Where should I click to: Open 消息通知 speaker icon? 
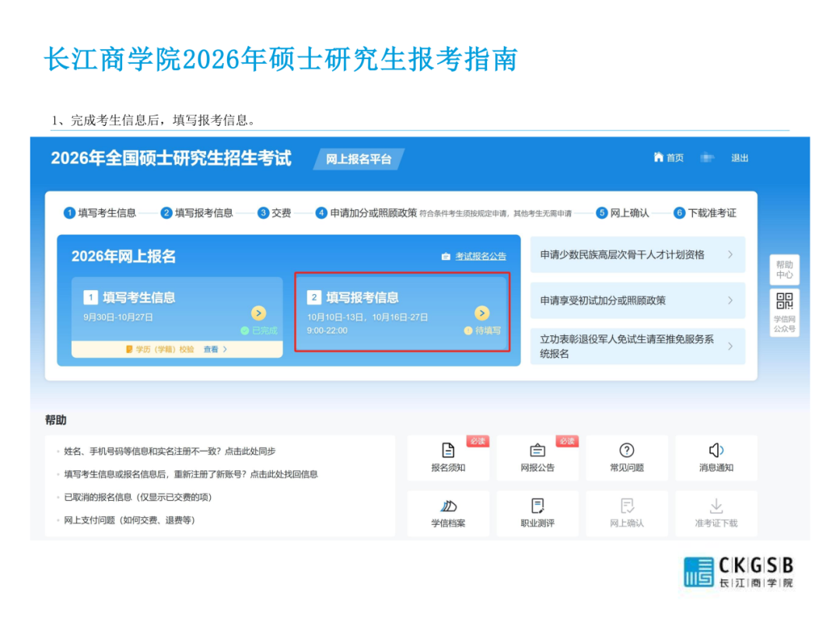(x=716, y=451)
